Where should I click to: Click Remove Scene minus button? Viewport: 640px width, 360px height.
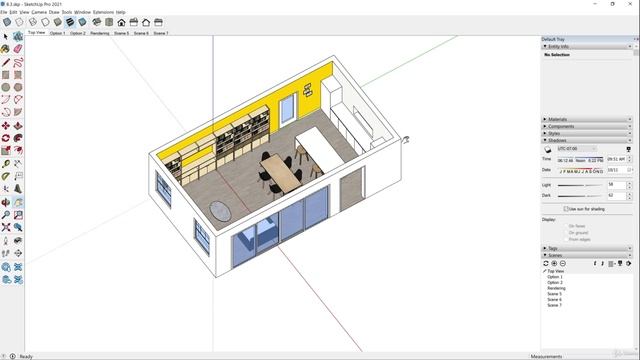(563, 264)
